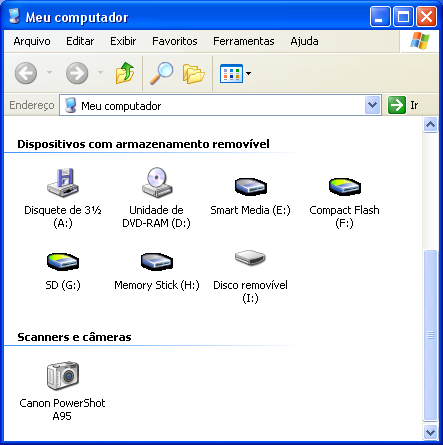
Task: Maximize the Meu computador window
Action: pos(403,16)
